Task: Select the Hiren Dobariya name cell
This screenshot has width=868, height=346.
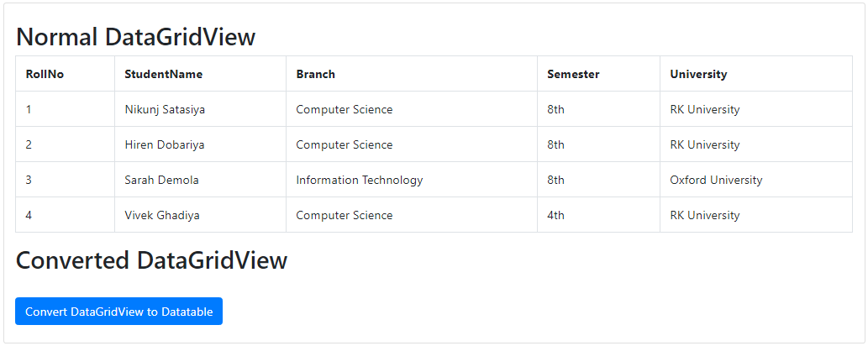Action: [x=165, y=144]
